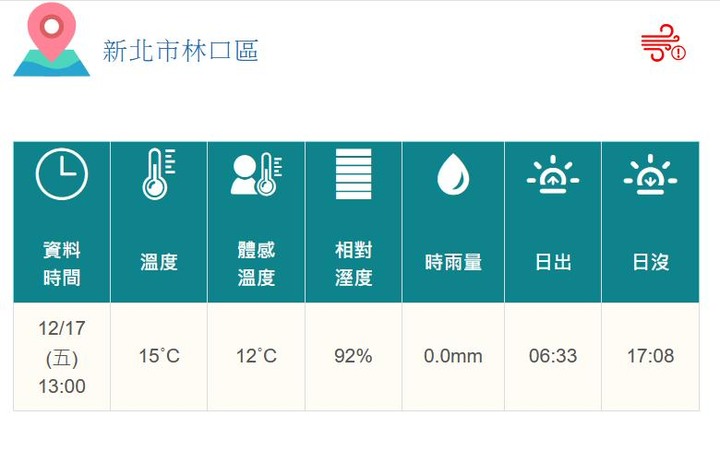Click the red map pin location icon
The height and width of the screenshot is (463, 720).
click(x=51, y=39)
